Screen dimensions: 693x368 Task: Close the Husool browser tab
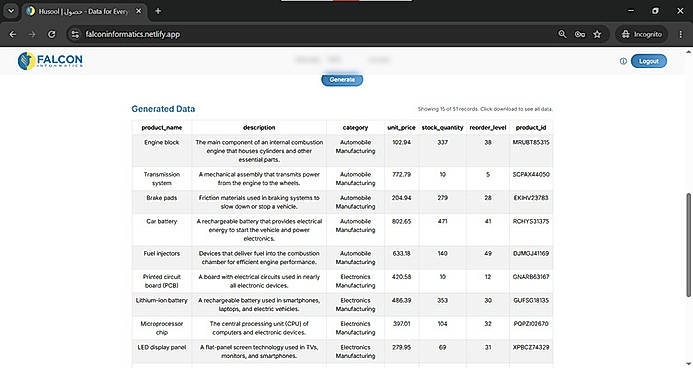[138, 11]
